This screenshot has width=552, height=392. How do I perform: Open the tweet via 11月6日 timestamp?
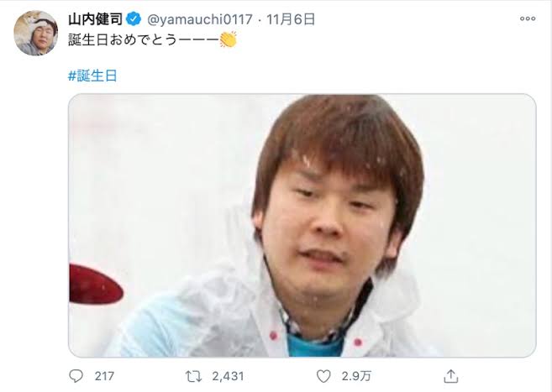(291, 19)
